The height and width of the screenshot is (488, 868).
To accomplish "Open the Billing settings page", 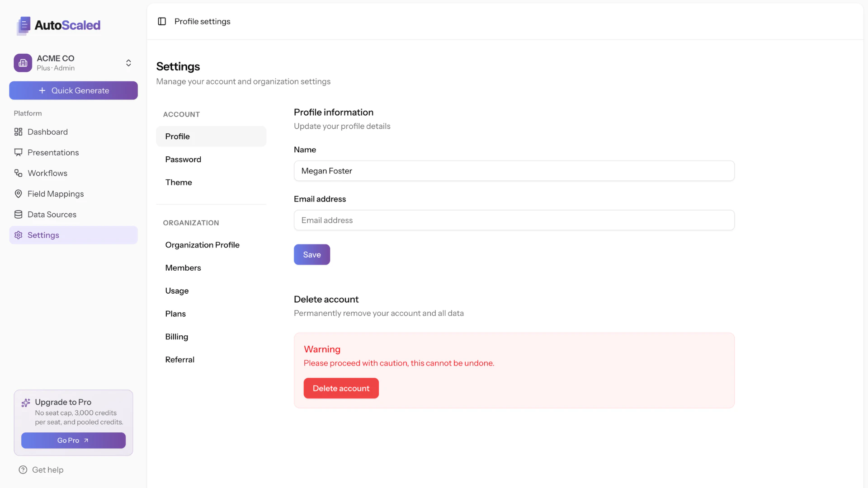I will pos(176,336).
